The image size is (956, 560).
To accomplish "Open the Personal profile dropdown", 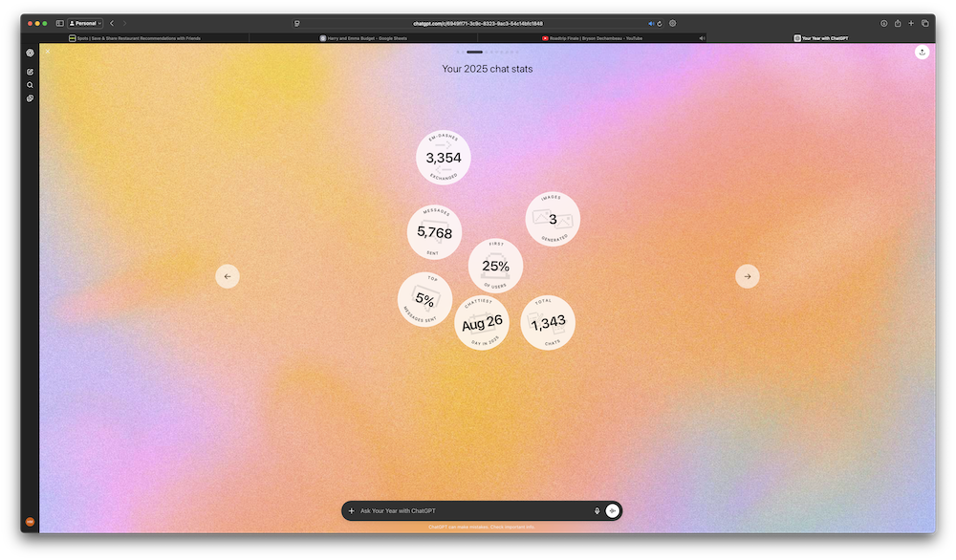I will [86, 23].
